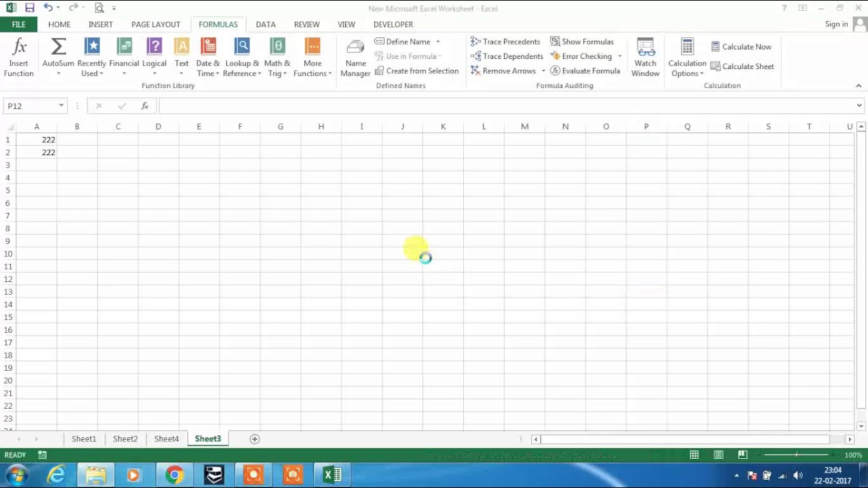Open the Windows Start menu
Image resolution: width=868 pixels, height=488 pixels.
point(17,475)
